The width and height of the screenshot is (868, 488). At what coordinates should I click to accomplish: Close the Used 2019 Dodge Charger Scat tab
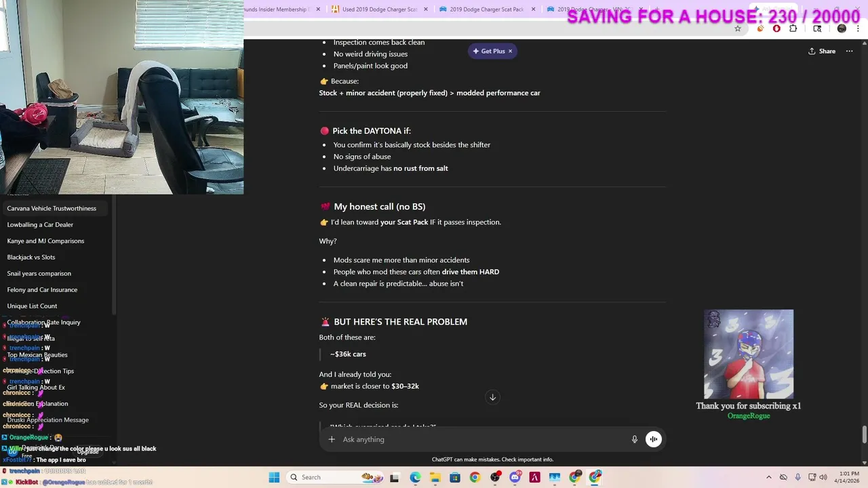426,9
